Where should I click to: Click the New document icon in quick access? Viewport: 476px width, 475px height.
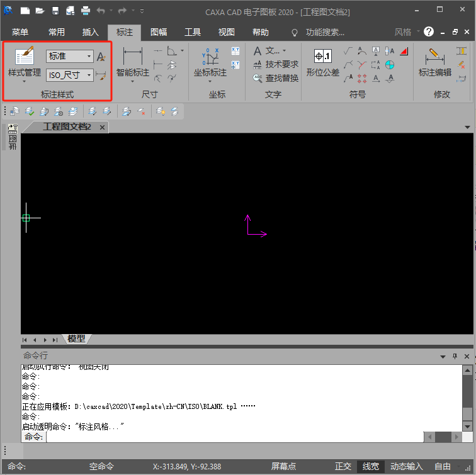pyautogui.click(x=25, y=11)
